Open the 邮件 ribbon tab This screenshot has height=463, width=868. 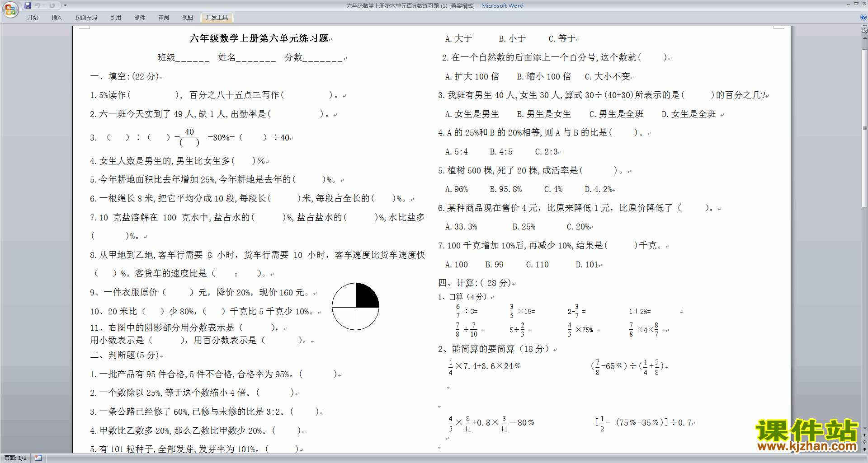click(140, 17)
